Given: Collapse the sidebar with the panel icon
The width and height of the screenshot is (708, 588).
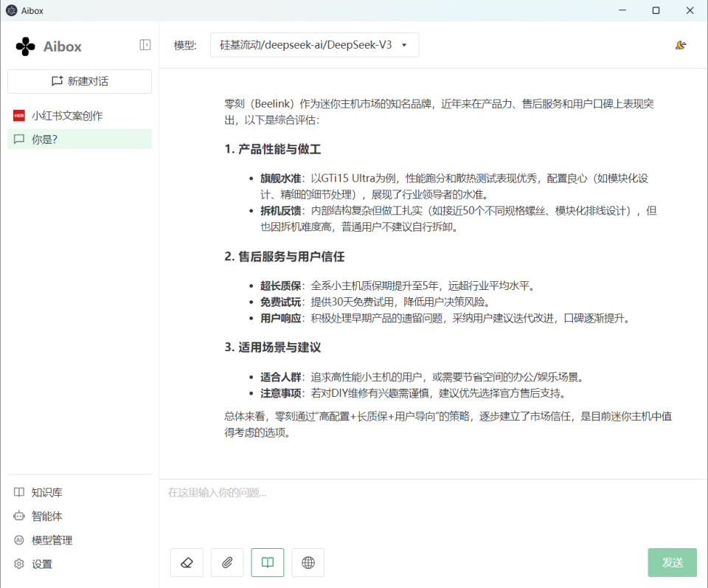Looking at the screenshot, I should pyautogui.click(x=145, y=45).
